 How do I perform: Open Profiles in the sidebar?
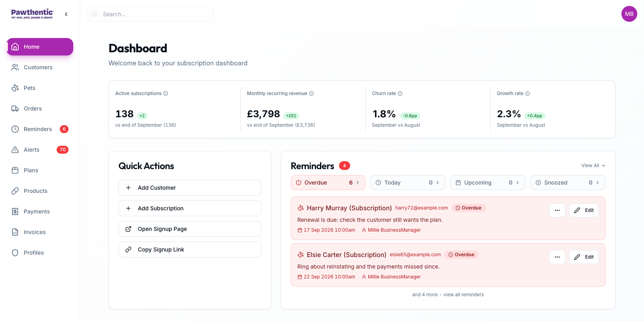40,253
